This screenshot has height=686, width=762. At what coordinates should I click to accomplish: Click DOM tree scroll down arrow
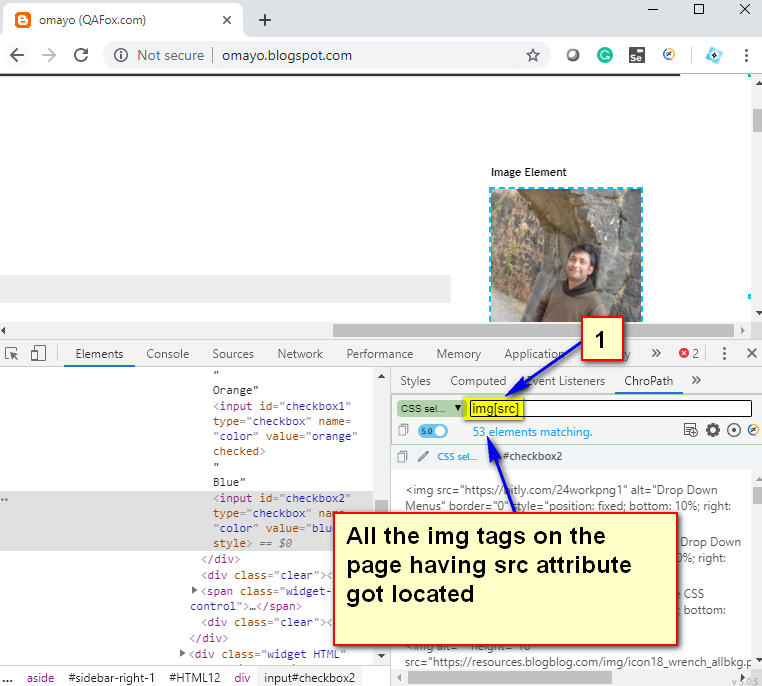click(x=381, y=656)
